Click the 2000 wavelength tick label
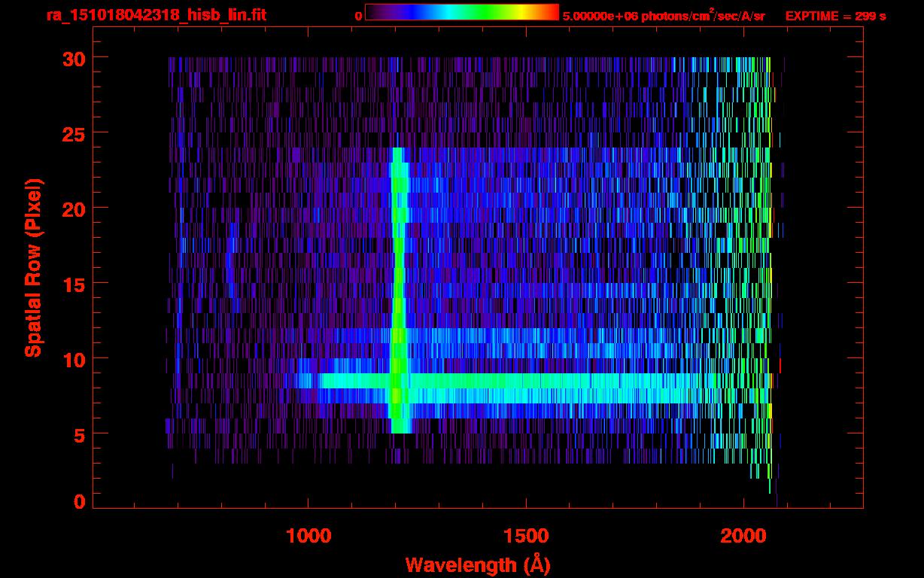The height and width of the screenshot is (578, 924). click(743, 536)
